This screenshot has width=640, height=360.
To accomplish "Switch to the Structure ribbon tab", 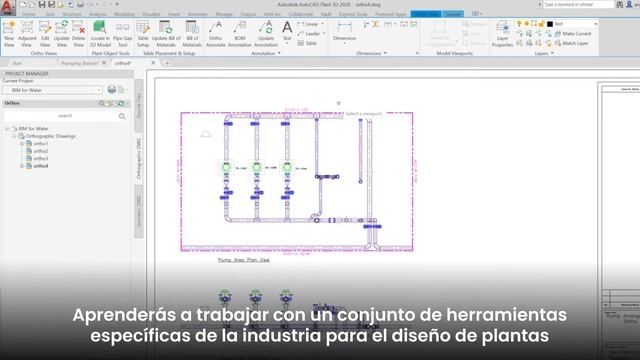I will [x=72, y=14].
